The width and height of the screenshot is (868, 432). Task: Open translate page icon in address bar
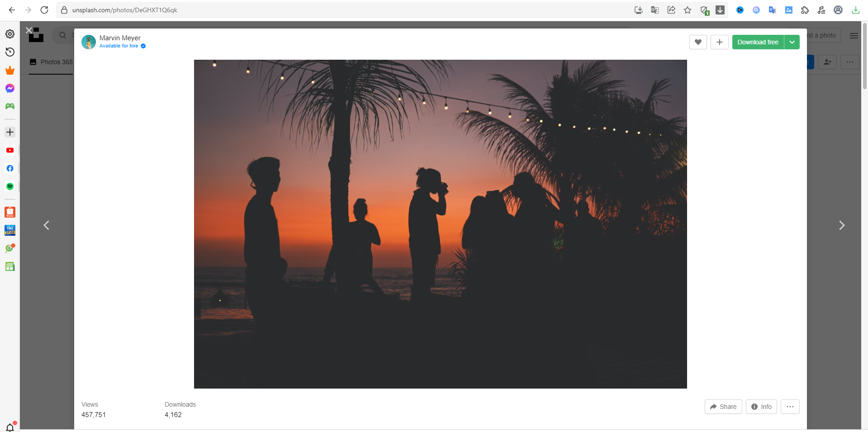655,10
